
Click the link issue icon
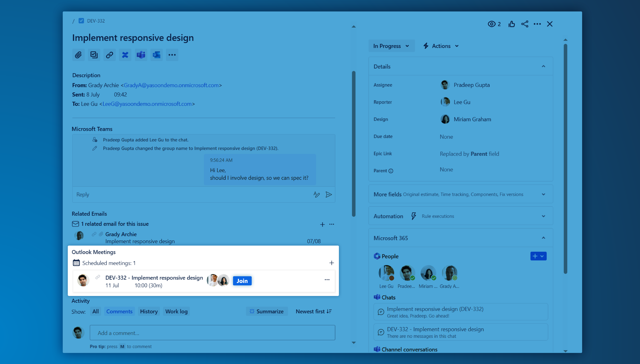pos(110,55)
